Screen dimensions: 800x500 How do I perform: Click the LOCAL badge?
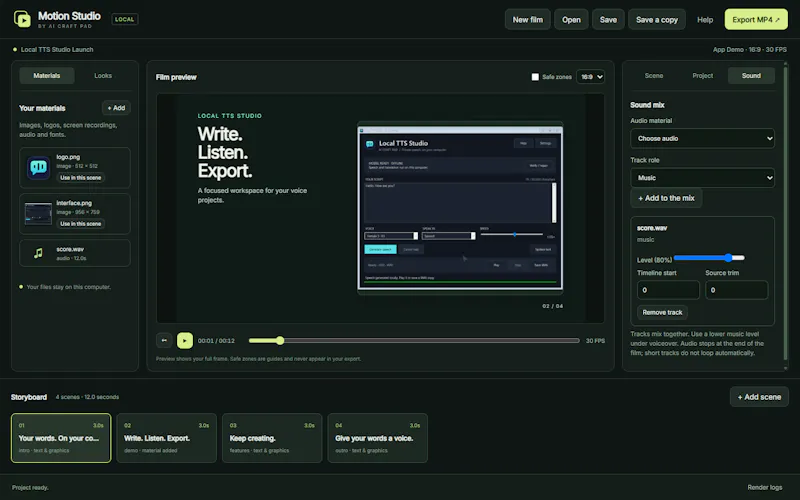(x=124, y=19)
